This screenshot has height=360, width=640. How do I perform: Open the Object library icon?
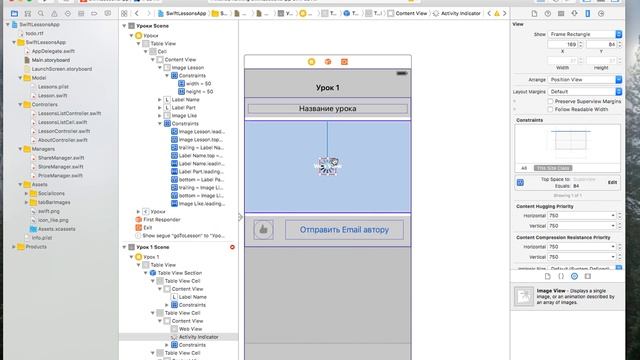tap(574, 276)
